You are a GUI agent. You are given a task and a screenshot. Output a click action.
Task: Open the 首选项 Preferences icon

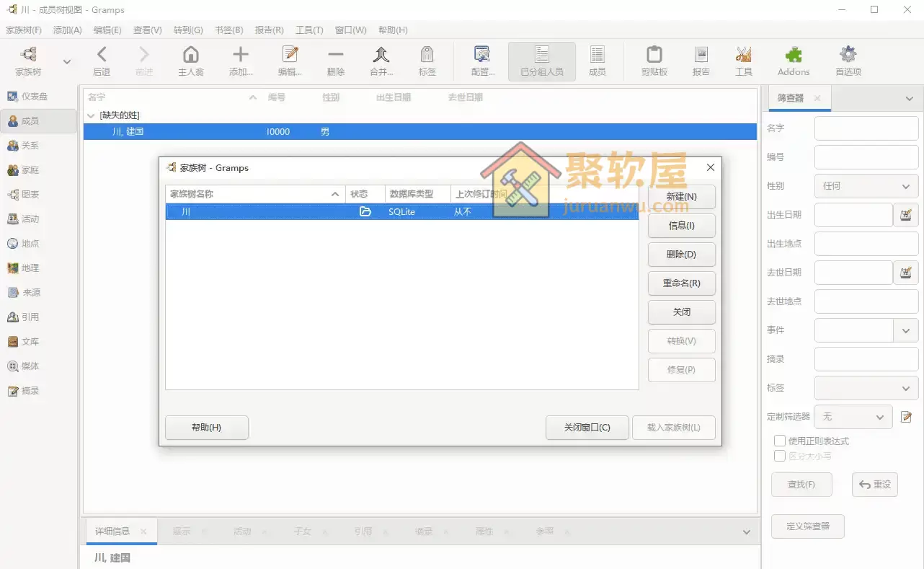click(848, 61)
